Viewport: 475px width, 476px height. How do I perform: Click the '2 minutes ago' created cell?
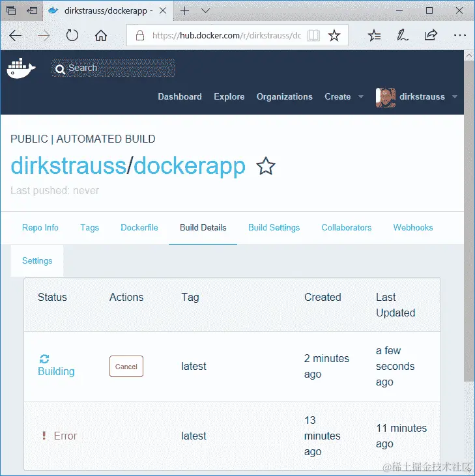(327, 367)
